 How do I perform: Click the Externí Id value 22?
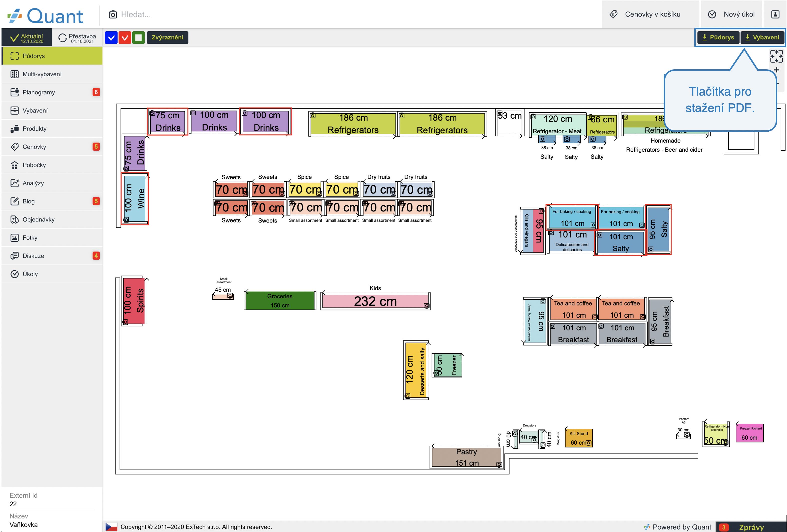click(x=13, y=504)
